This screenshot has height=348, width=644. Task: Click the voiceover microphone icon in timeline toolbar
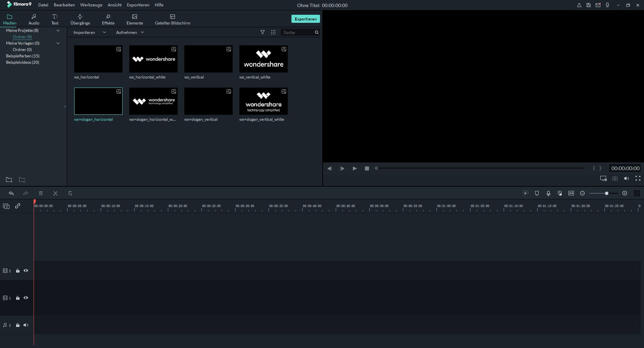(548, 193)
